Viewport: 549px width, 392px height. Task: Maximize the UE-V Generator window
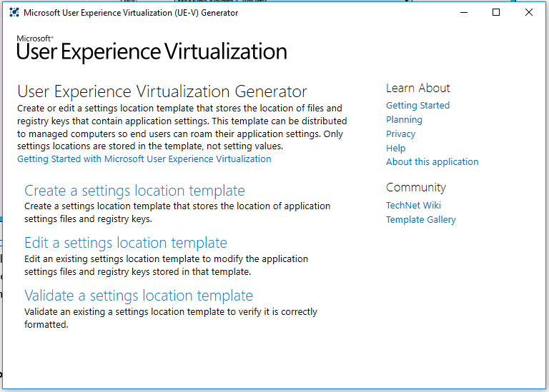[x=496, y=13]
